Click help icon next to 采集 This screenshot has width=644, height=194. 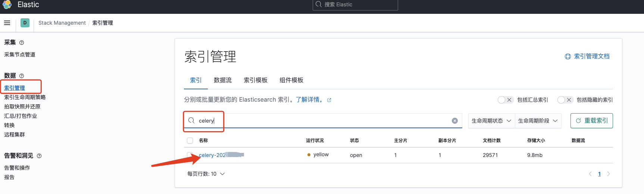[x=22, y=43]
